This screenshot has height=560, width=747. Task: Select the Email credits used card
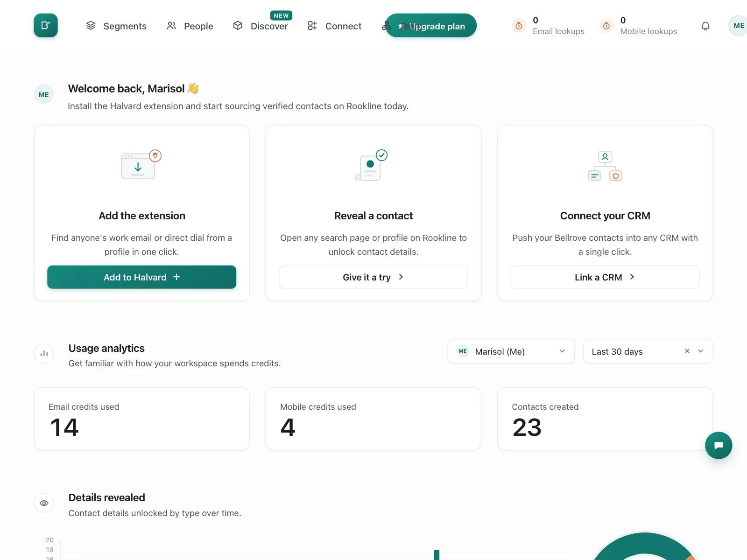[x=142, y=419]
